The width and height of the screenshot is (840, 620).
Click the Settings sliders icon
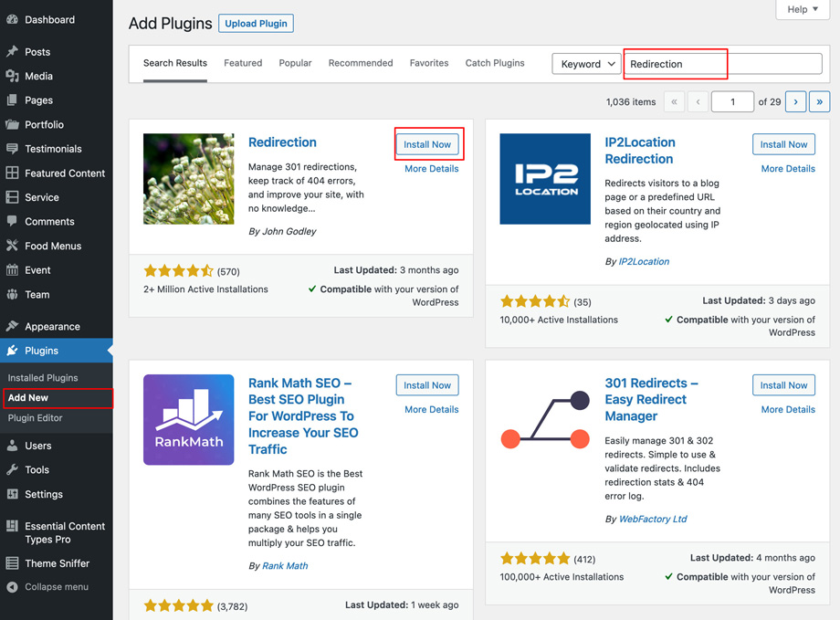(12, 494)
